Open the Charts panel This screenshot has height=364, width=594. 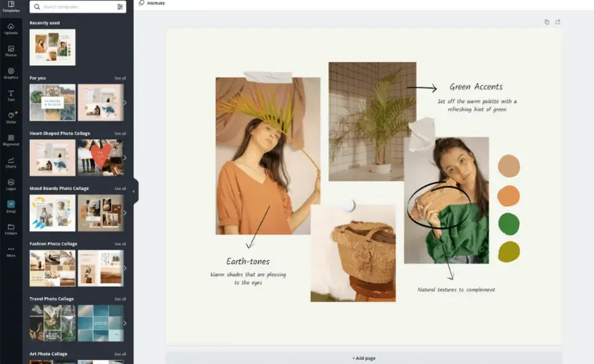click(11, 162)
